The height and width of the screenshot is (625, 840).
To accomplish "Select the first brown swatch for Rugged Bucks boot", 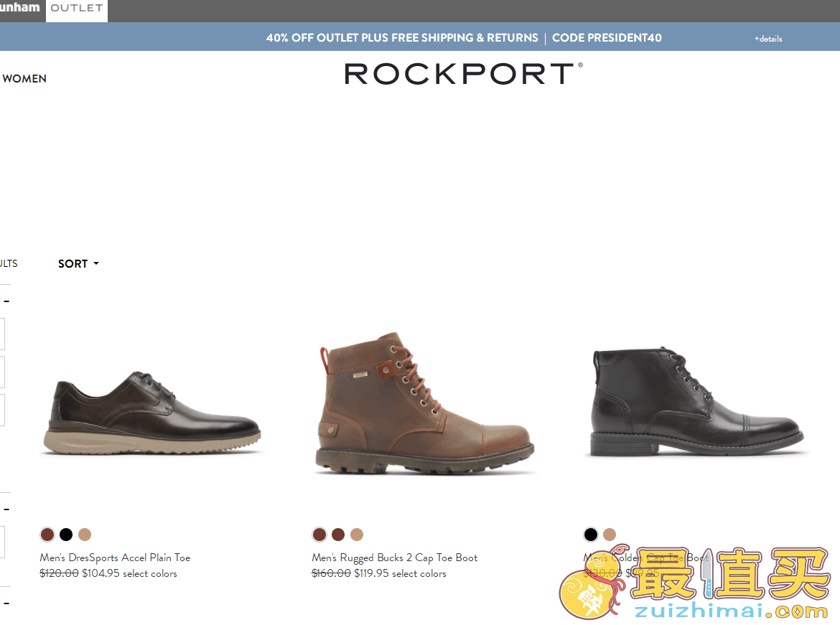I will (x=319, y=535).
